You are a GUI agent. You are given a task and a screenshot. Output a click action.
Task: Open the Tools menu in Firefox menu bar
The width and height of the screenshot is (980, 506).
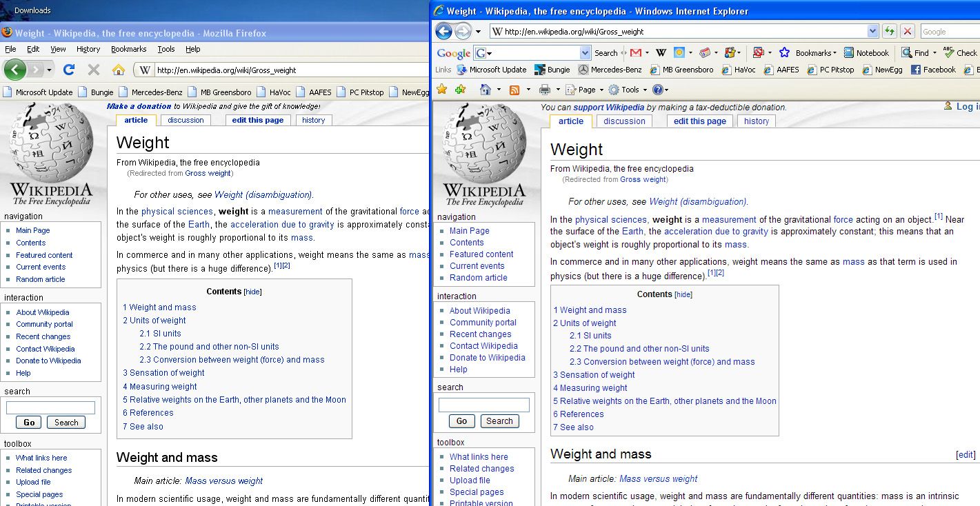[166, 49]
